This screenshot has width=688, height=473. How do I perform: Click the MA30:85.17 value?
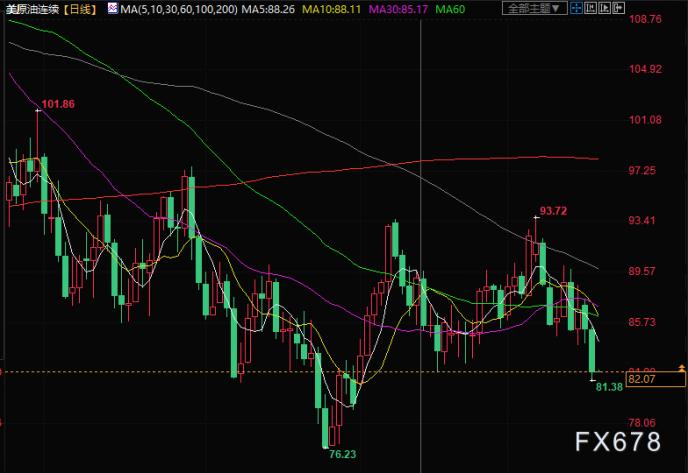coord(398,9)
